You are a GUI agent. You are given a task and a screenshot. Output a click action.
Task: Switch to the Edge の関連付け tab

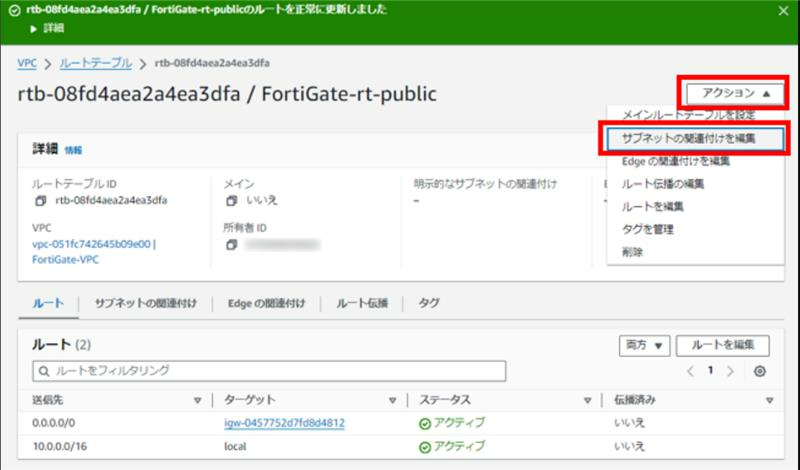click(266, 304)
